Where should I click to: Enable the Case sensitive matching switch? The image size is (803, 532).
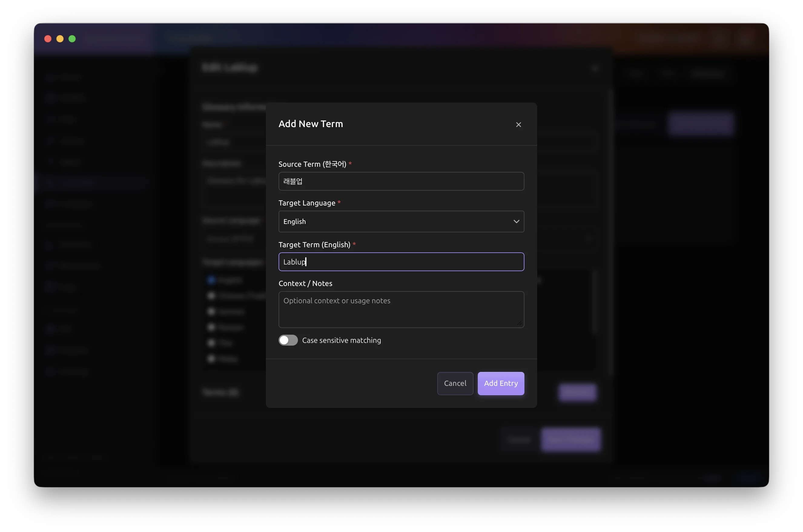click(288, 340)
